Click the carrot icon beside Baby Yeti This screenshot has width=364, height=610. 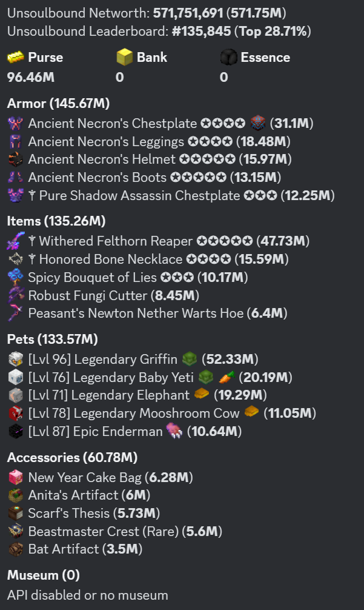tap(225, 377)
